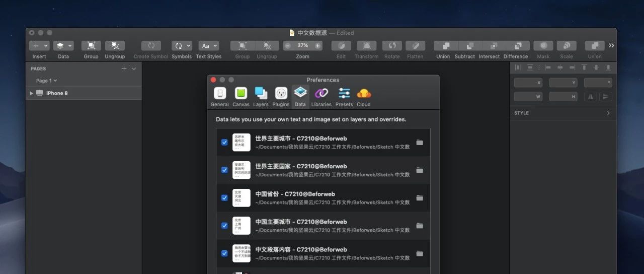Reveal 中国主要城市 folder in Finder

coord(420,226)
